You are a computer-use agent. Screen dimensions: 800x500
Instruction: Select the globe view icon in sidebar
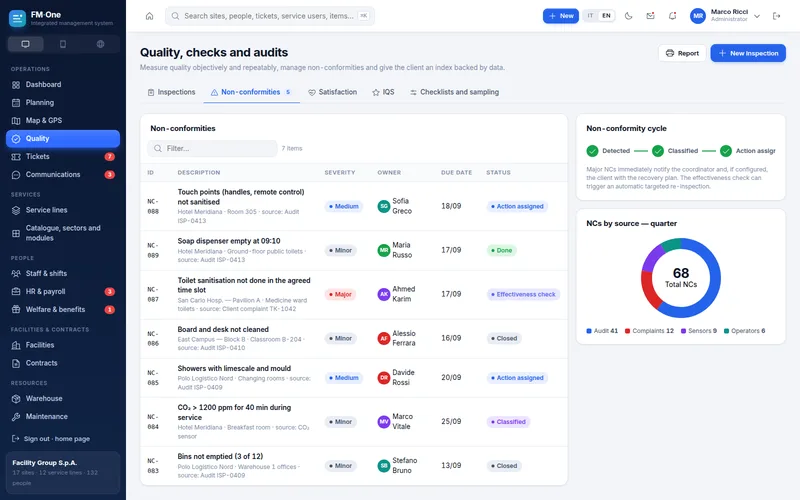(101, 44)
